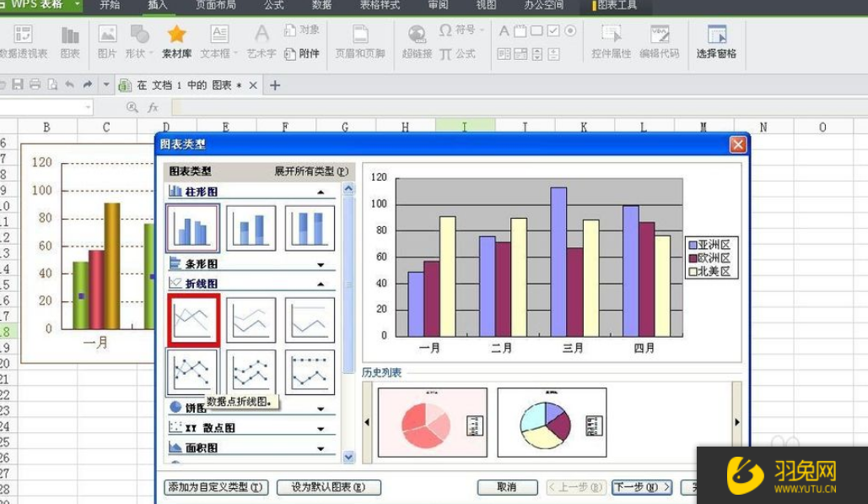Viewport: 868px width, 504px height.
Task: Select the stacked line with markers subtype
Action: [x=251, y=371]
